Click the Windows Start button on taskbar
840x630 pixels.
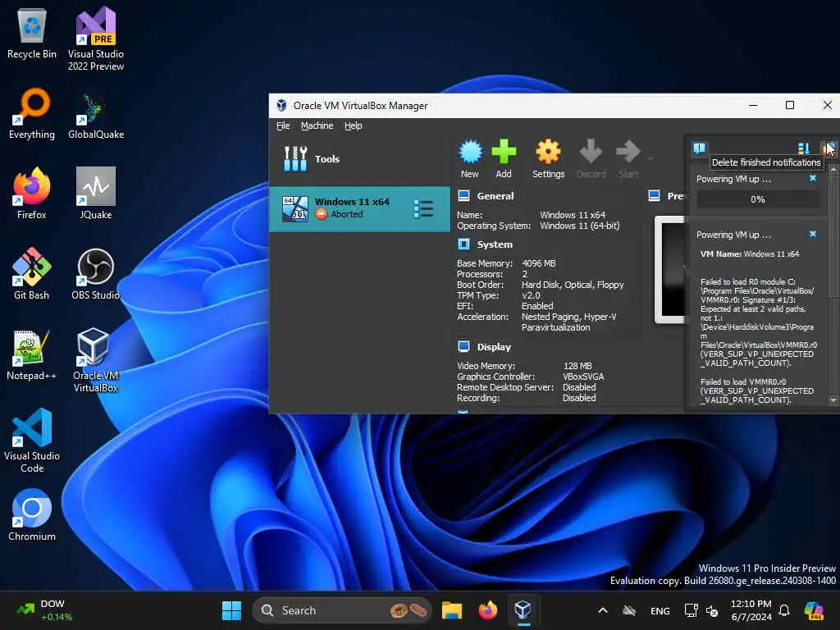point(232,610)
